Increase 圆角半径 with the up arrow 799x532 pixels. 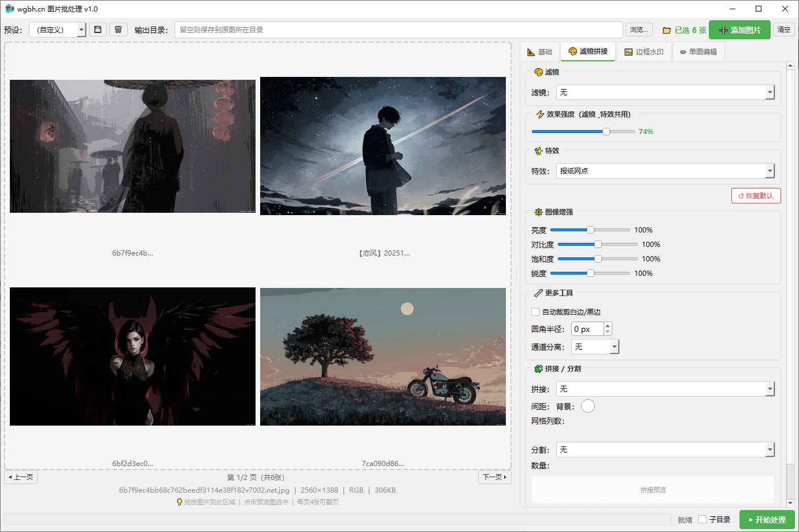(608, 326)
